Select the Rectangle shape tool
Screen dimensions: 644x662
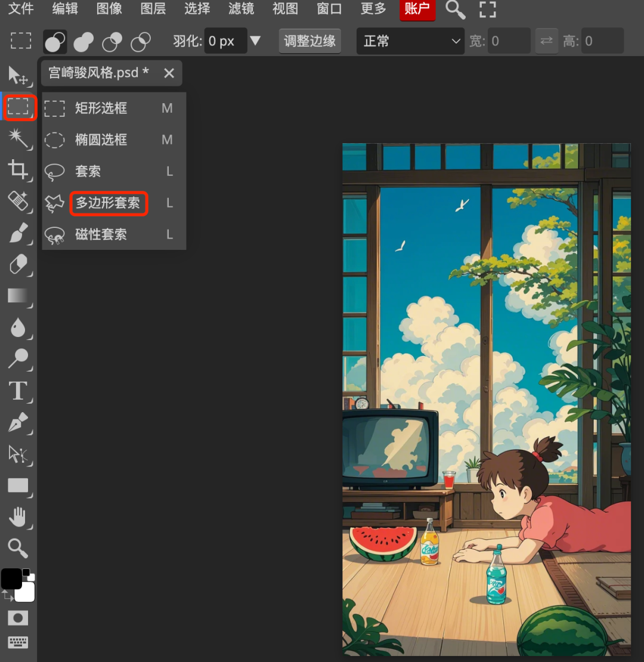(x=18, y=485)
